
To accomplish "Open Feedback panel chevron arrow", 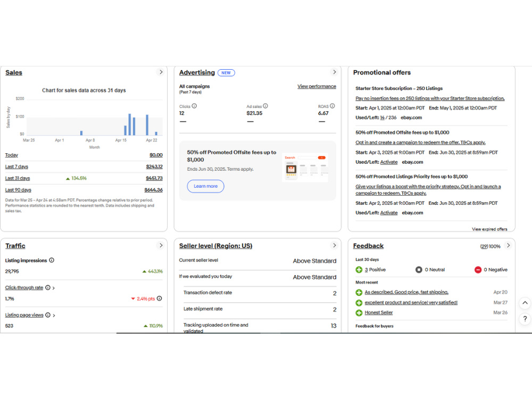I will (508, 245).
